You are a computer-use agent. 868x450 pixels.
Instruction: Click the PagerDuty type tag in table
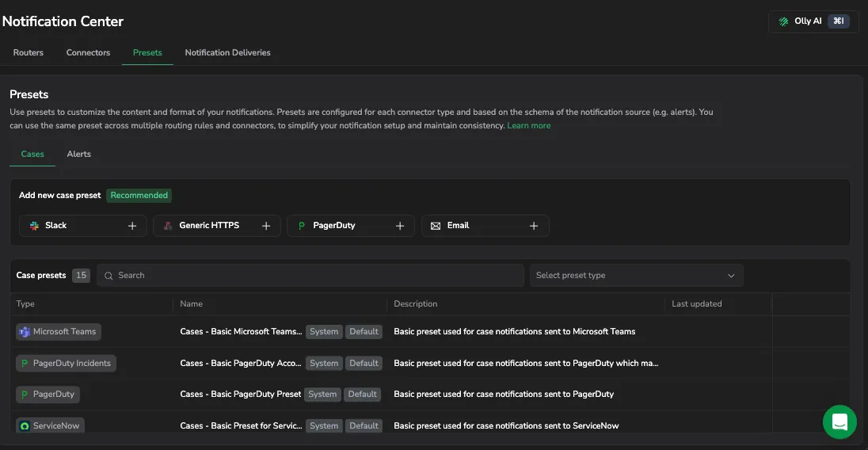[48, 394]
